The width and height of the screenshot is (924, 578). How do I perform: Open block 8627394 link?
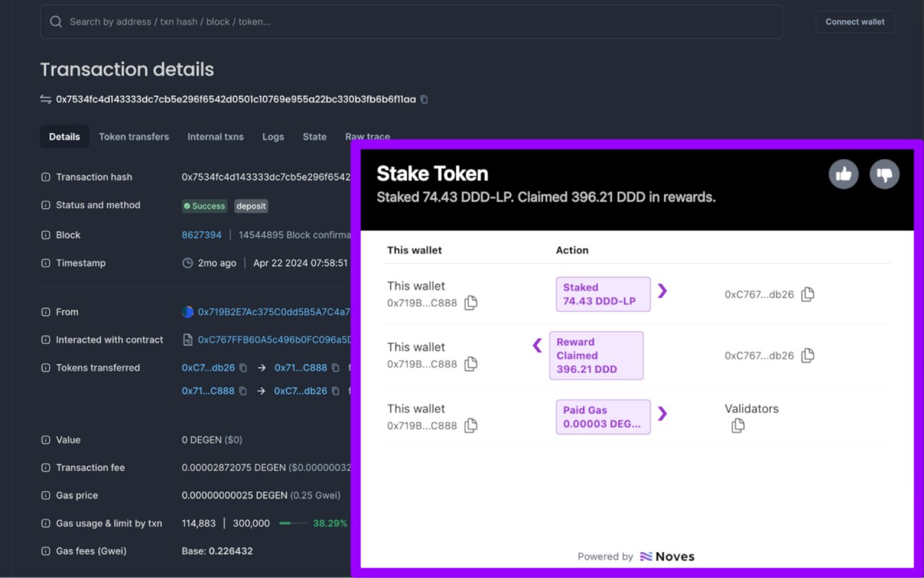[x=201, y=235]
